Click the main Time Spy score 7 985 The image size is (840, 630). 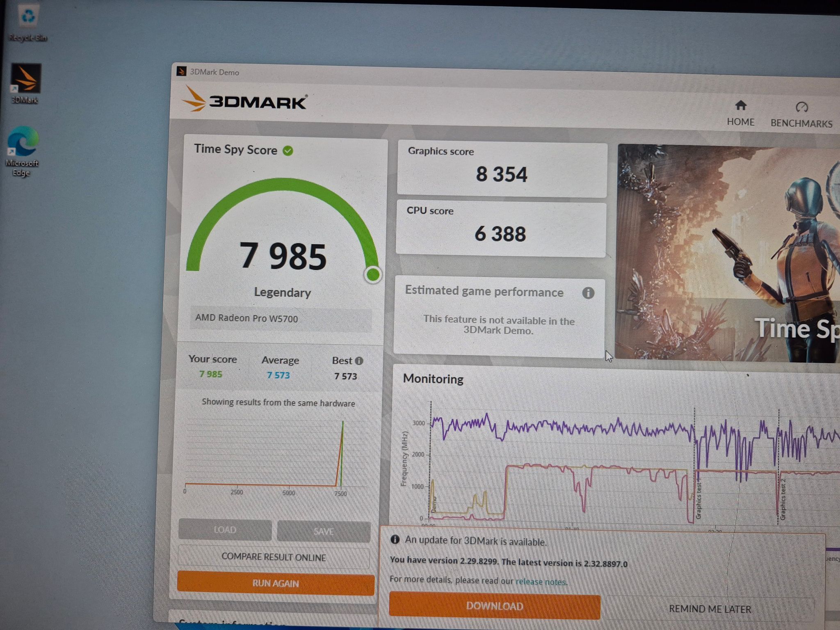283,256
